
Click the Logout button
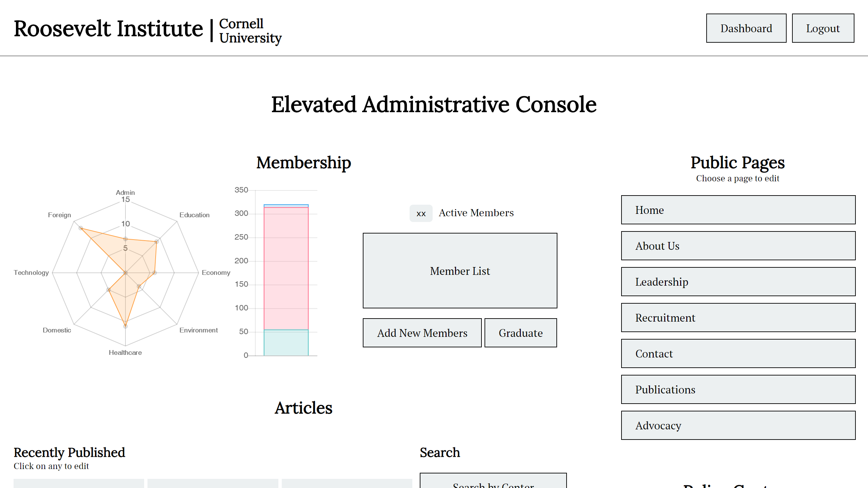pos(823,28)
